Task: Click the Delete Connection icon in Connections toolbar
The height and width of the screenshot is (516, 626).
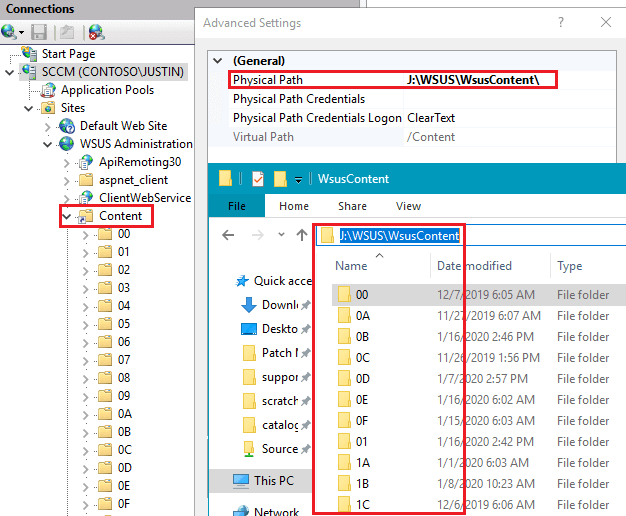Action: [x=97, y=32]
